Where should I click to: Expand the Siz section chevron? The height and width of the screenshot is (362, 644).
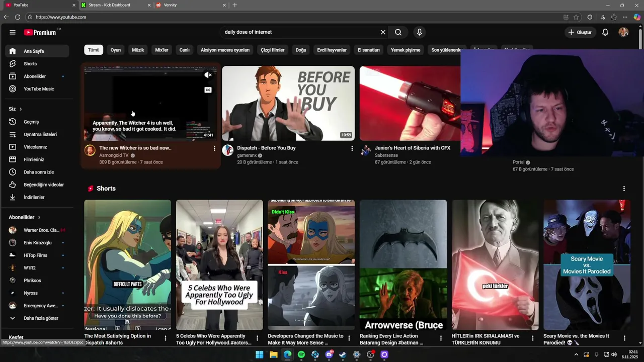(x=21, y=109)
